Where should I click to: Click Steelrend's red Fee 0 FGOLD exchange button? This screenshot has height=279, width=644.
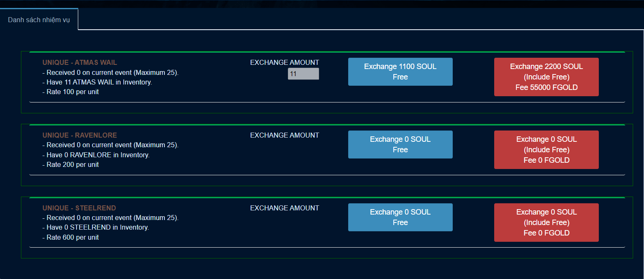[x=546, y=223]
